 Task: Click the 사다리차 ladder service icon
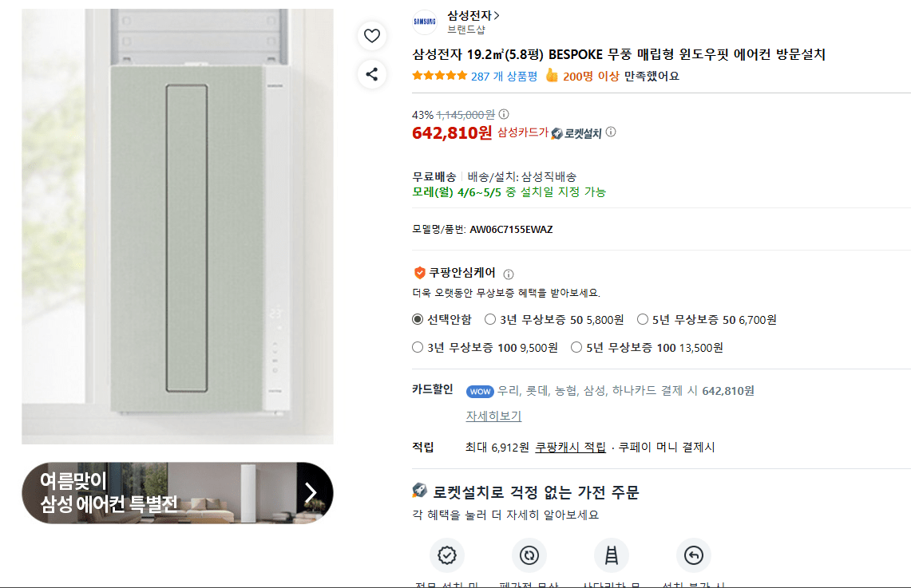[612, 555]
